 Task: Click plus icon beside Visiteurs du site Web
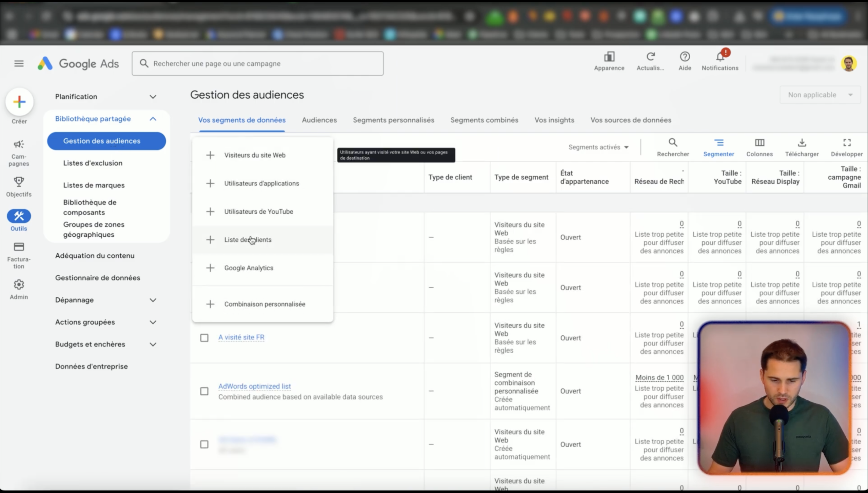[210, 155]
